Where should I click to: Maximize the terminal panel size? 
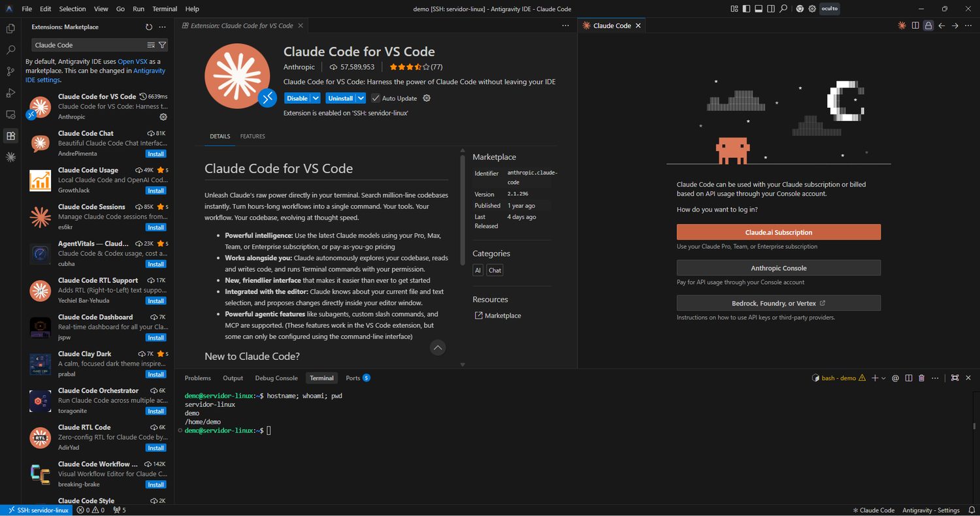(x=955, y=378)
